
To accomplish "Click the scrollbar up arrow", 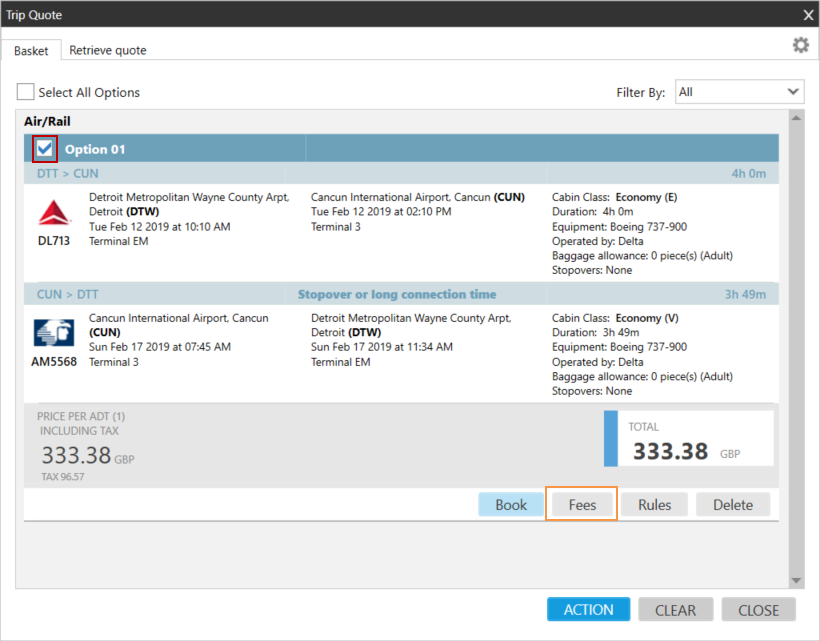I will 796,118.
